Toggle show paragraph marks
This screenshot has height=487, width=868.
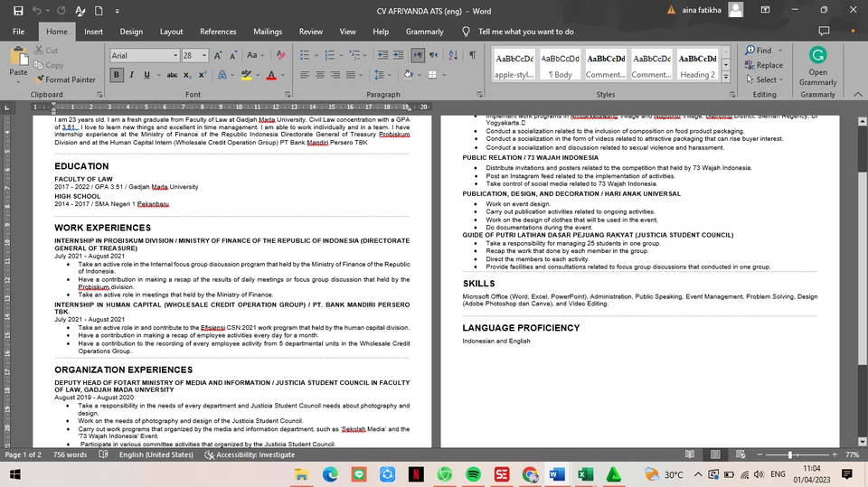[x=473, y=55]
